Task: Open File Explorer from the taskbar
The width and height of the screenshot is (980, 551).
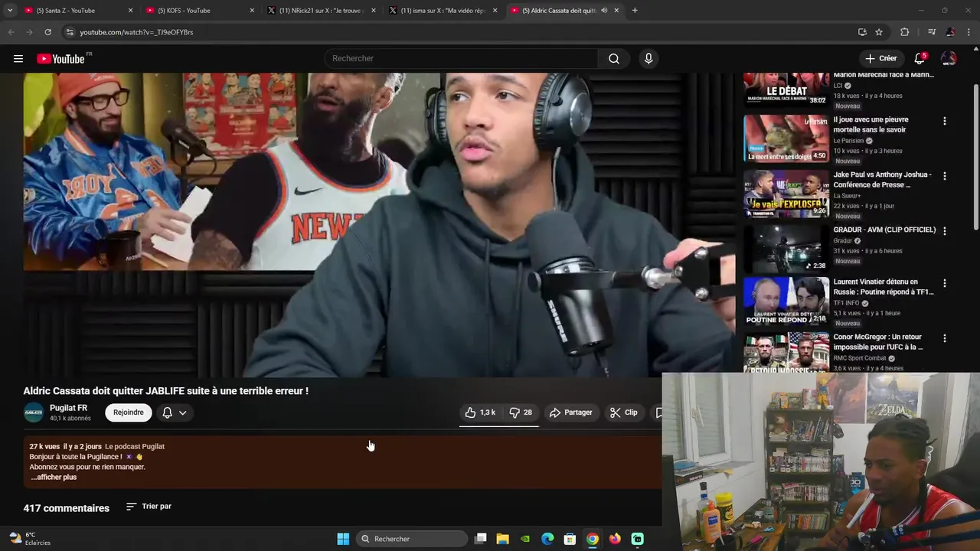Action: [502, 539]
